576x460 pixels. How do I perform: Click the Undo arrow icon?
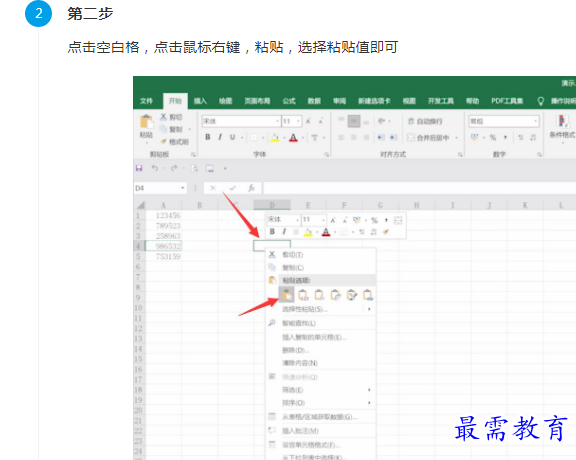(x=155, y=168)
